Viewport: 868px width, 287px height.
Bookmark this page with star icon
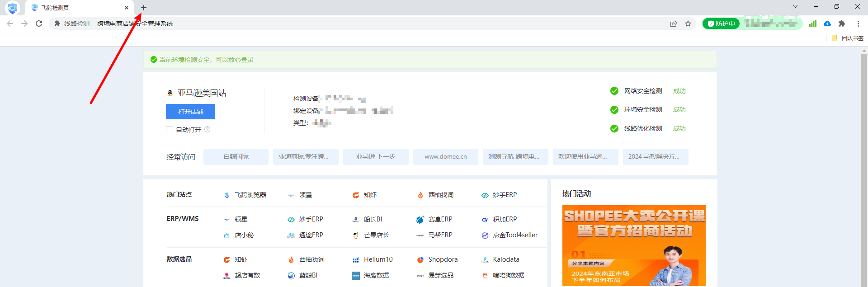click(688, 24)
